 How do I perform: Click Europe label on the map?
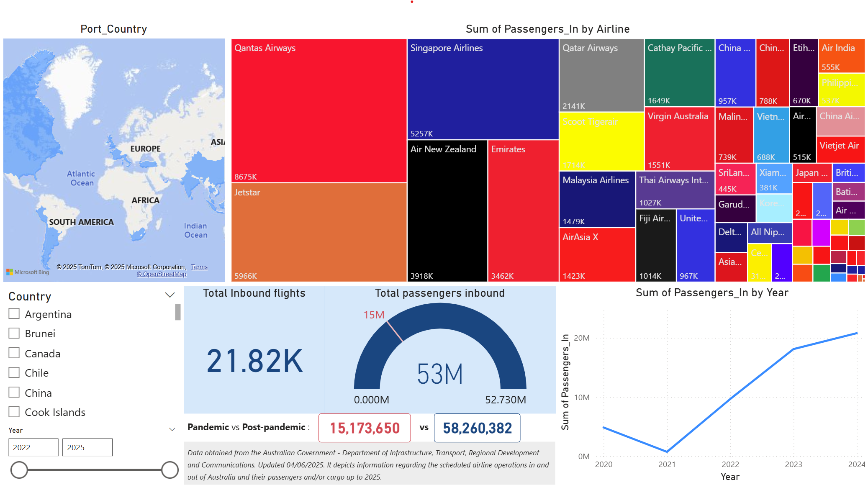(145, 149)
